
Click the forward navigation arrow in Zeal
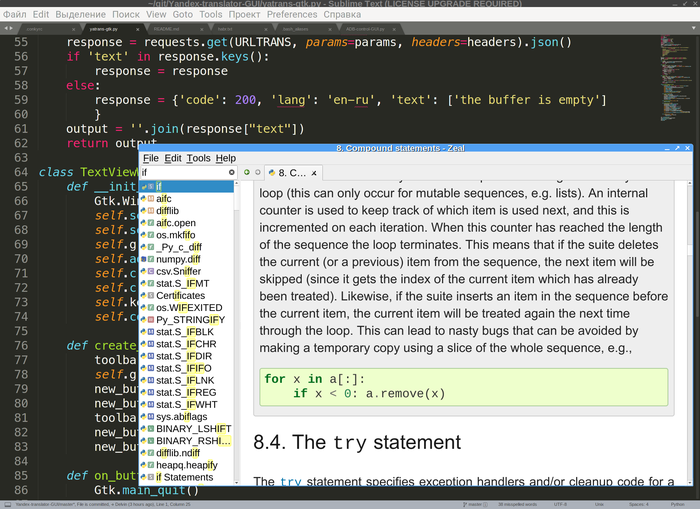click(x=256, y=172)
